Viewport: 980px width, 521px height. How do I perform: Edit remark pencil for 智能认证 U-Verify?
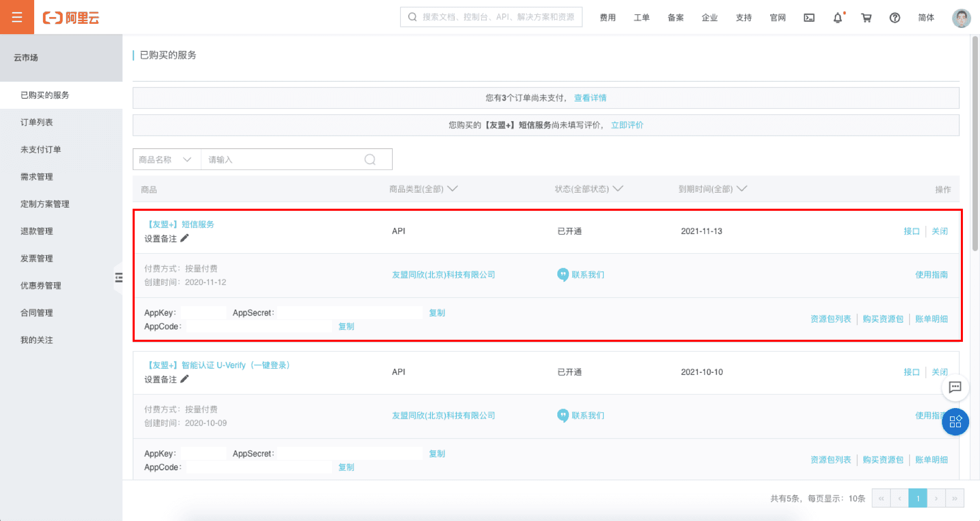pyautogui.click(x=184, y=379)
